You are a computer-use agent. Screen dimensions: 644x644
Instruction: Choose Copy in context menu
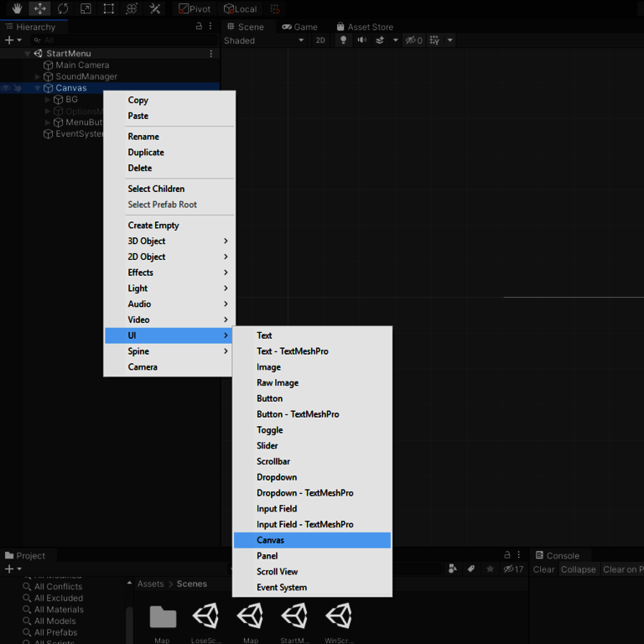[x=169, y=101]
